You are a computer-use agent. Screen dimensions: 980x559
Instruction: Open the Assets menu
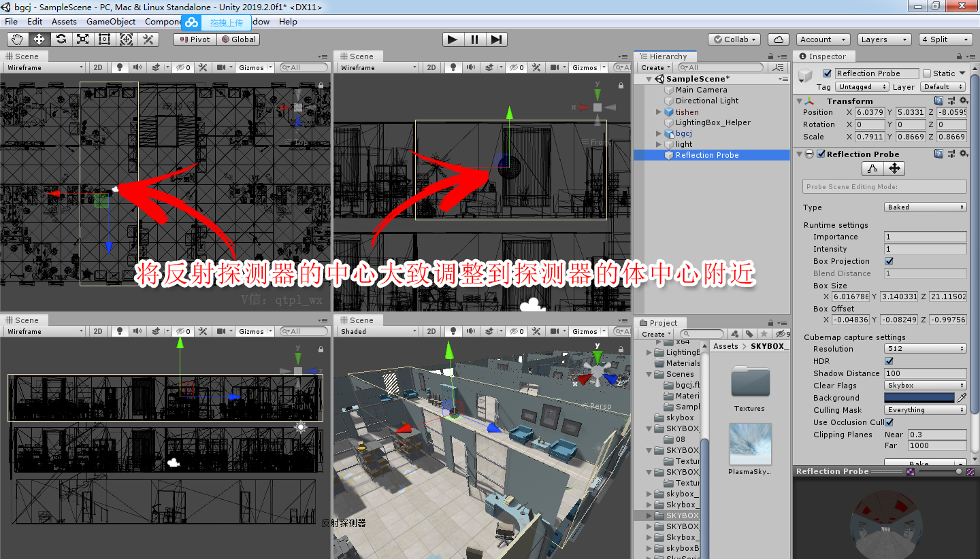[x=64, y=22]
